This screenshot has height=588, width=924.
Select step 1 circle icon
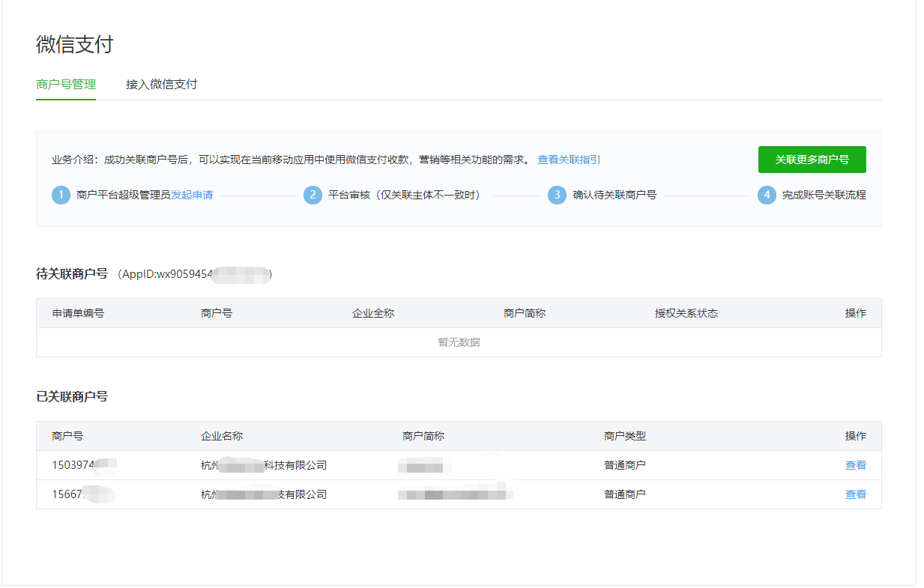click(x=61, y=196)
